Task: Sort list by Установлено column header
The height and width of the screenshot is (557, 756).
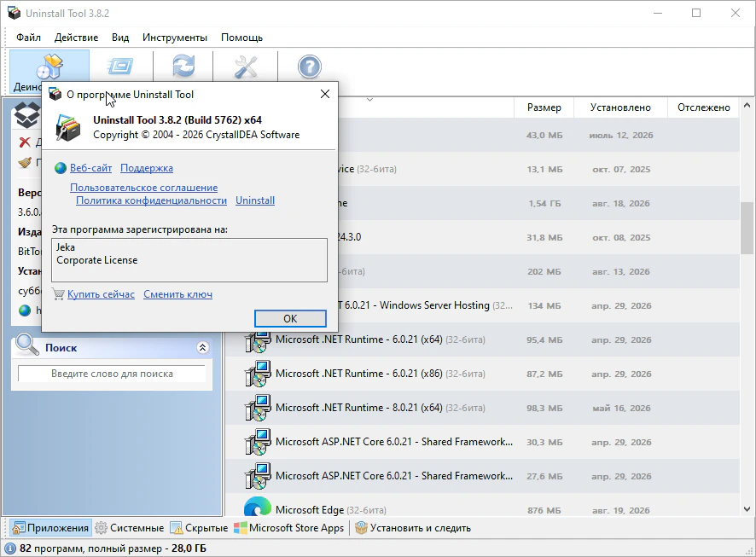Action: (620, 107)
